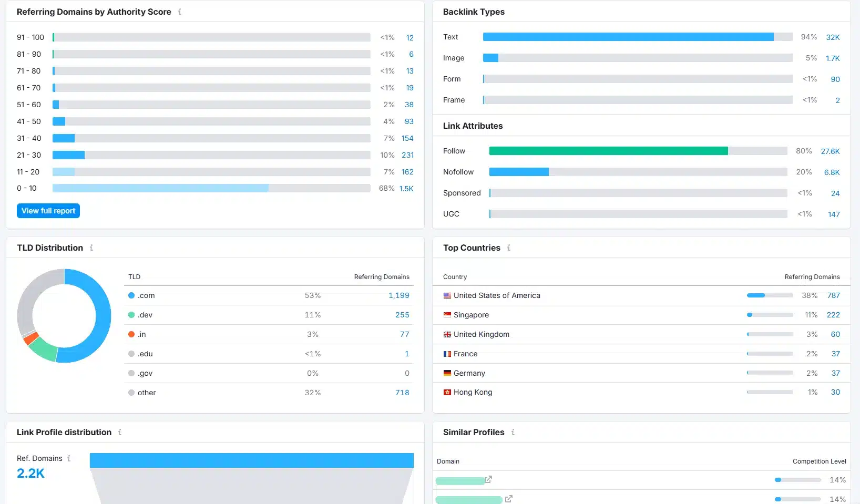Open 1.5K domains with authority score 0-10
Image resolution: width=860 pixels, height=504 pixels.
(406, 189)
